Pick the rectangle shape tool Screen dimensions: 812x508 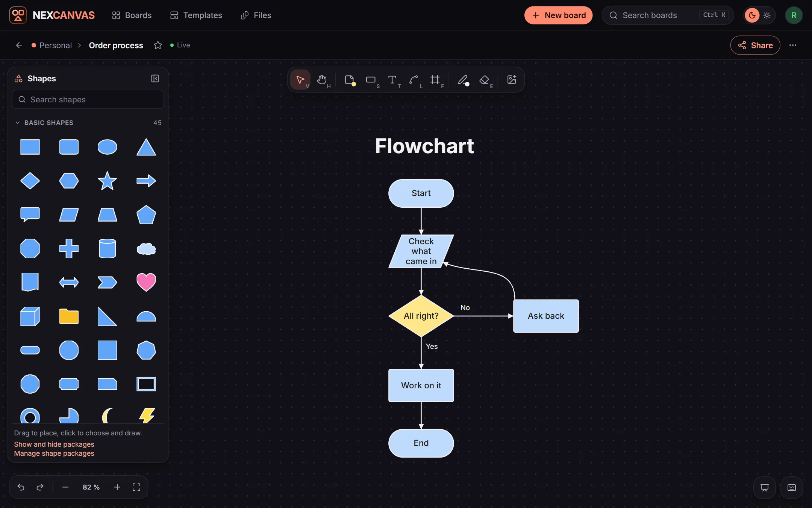pos(371,80)
